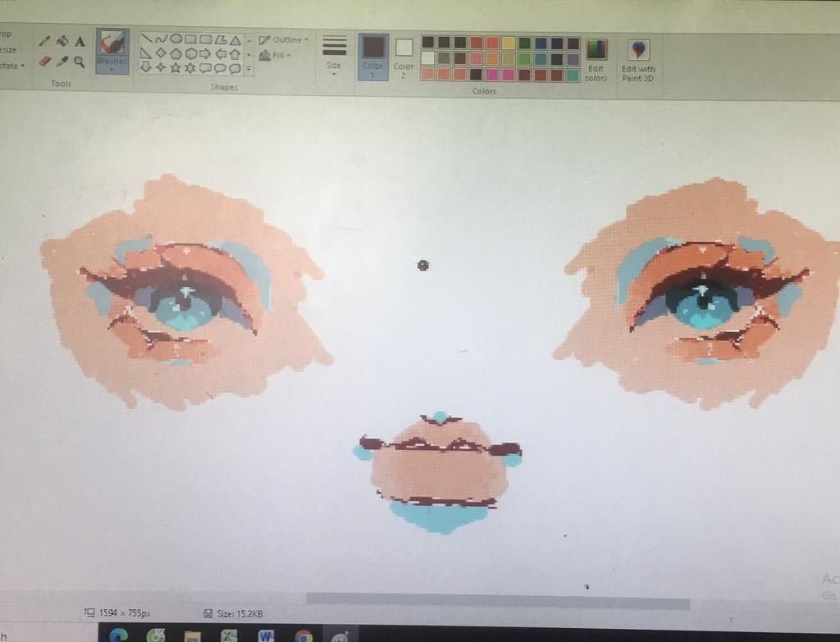840x642 pixels.
Task: Choose the turquoise swatch ending bottom palette row
Action: coord(573,75)
